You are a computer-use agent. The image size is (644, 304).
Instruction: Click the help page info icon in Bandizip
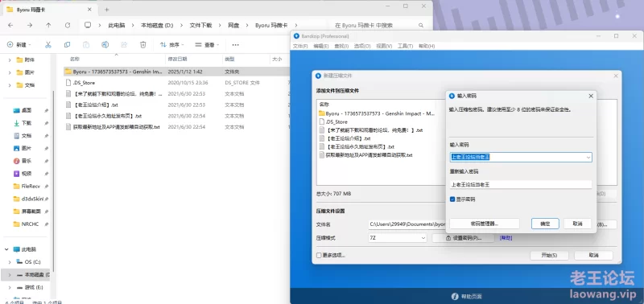click(x=455, y=296)
